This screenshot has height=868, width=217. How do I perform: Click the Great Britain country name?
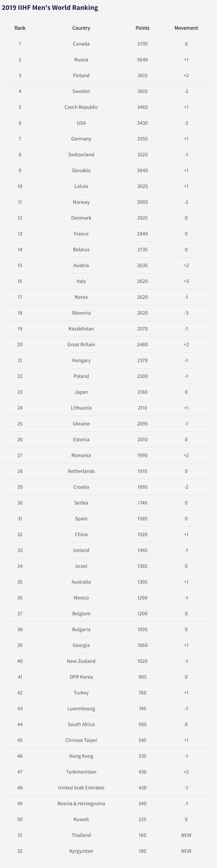(x=81, y=344)
